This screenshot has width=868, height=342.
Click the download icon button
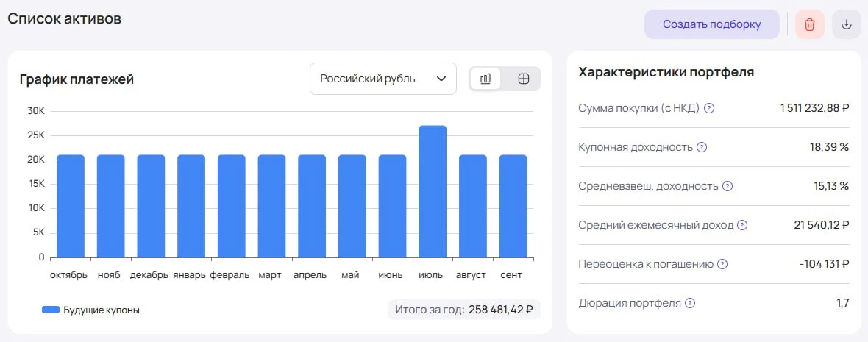[x=846, y=24]
